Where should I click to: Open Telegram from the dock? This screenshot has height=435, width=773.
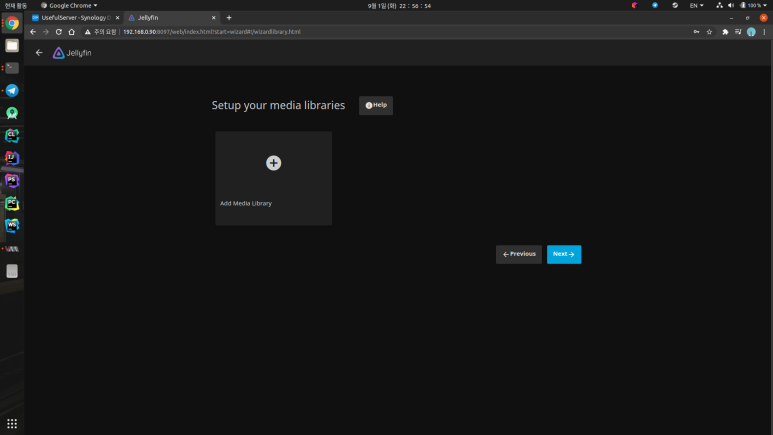12,90
